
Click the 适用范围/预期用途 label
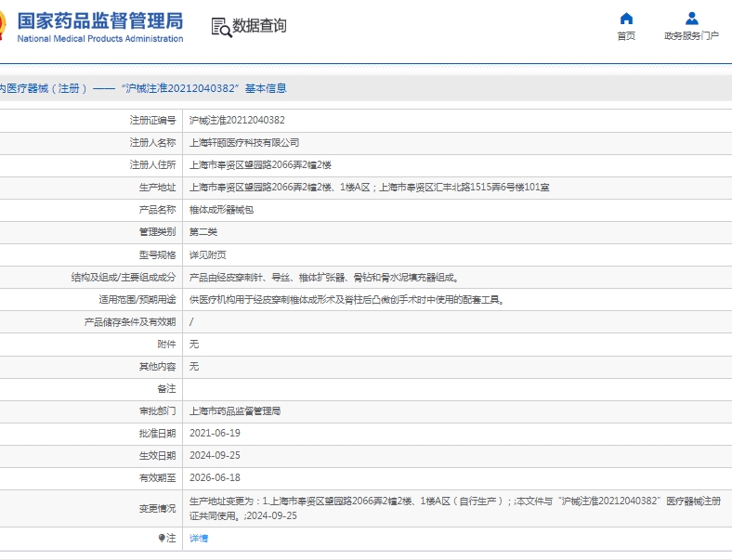[137, 300]
